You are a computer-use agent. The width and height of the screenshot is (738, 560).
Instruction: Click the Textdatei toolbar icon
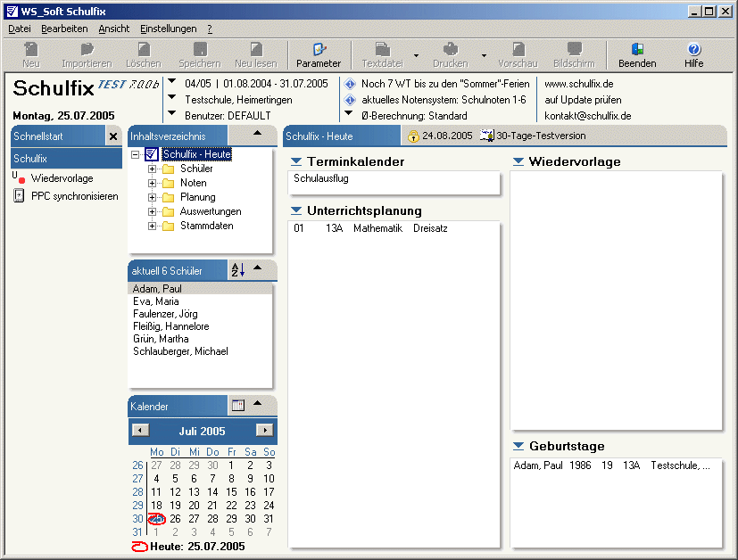click(382, 49)
